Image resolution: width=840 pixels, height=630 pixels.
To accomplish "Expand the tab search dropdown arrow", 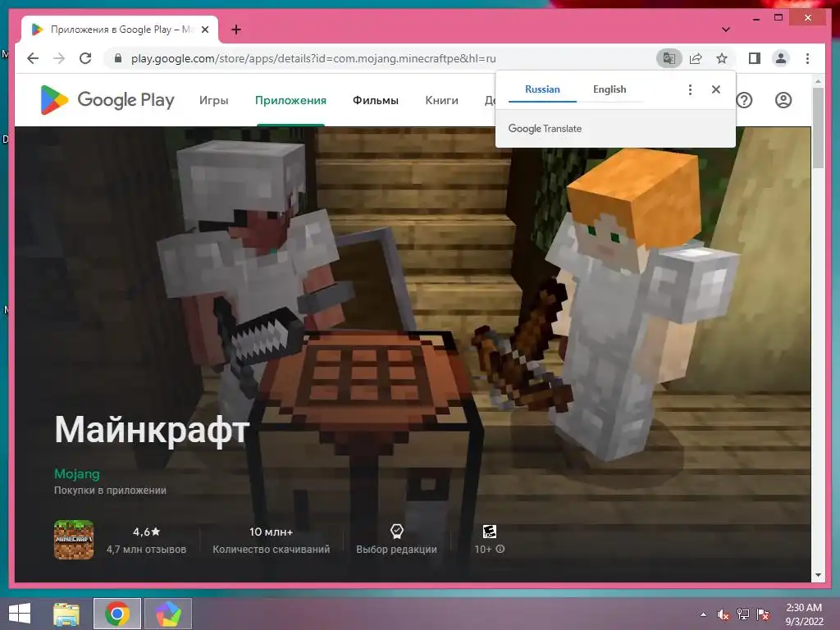I will click(725, 30).
